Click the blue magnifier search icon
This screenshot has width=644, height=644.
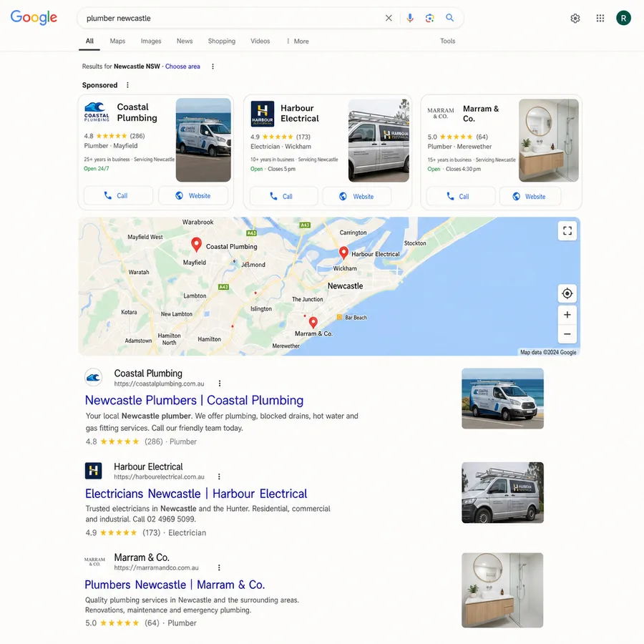point(450,18)
